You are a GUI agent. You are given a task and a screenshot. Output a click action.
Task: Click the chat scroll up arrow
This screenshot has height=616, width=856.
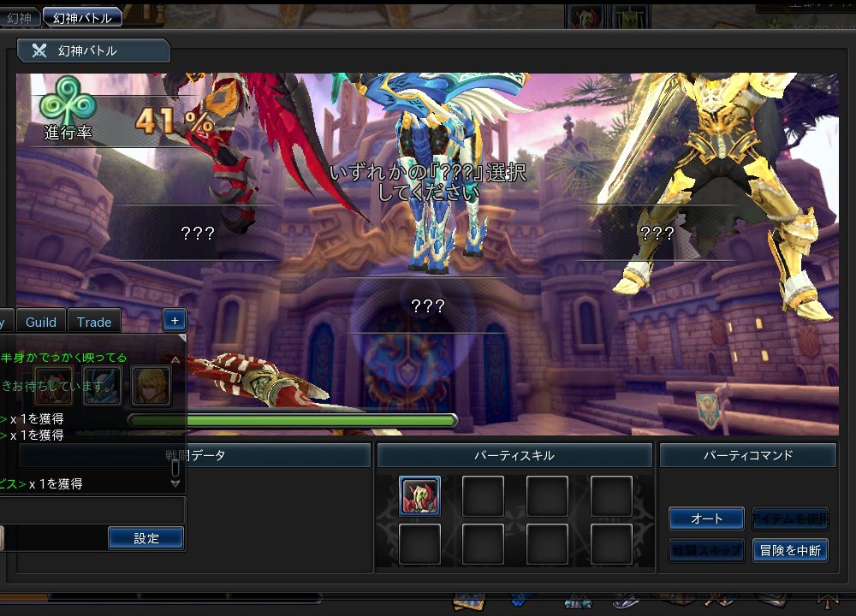point(175,359)
